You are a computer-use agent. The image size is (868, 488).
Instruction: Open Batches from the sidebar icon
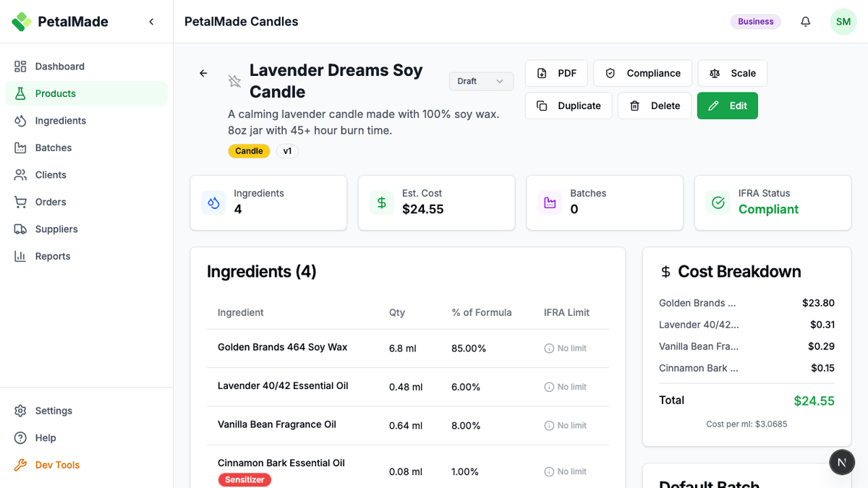click(21, 147)
